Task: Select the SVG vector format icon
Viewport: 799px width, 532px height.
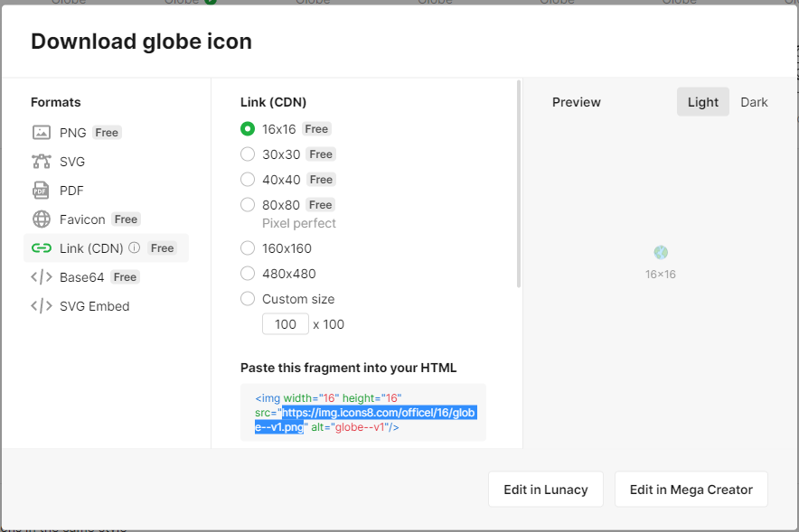Action: [42, 162]
